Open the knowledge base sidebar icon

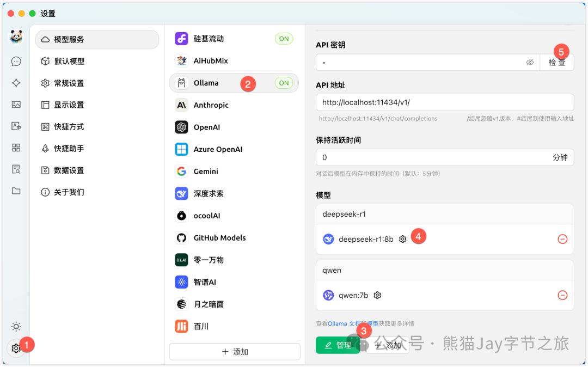pyautogui.click(x=16, y=169)
